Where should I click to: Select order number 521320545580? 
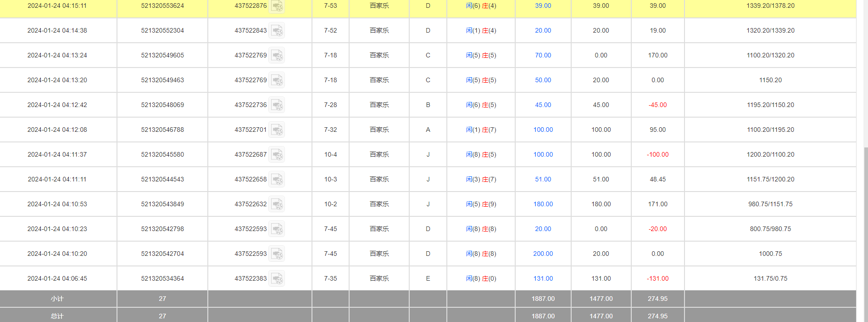click(x=162, y=154)
